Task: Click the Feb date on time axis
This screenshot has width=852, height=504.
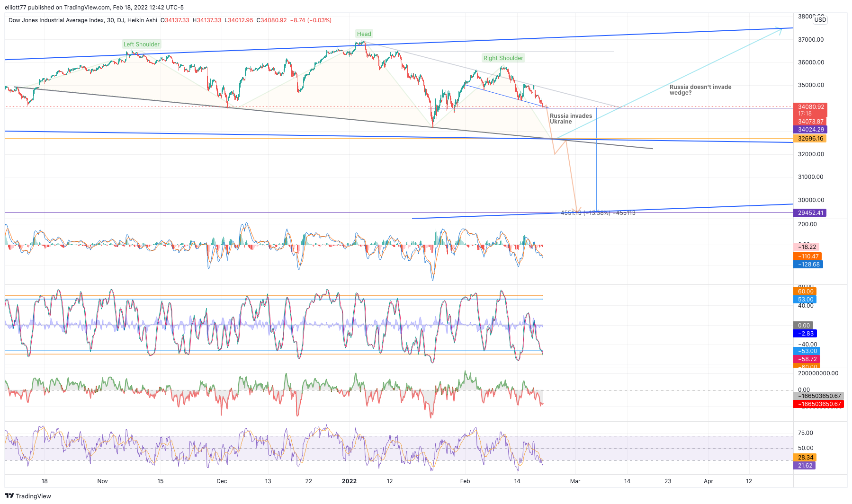Action: (465, 481)
